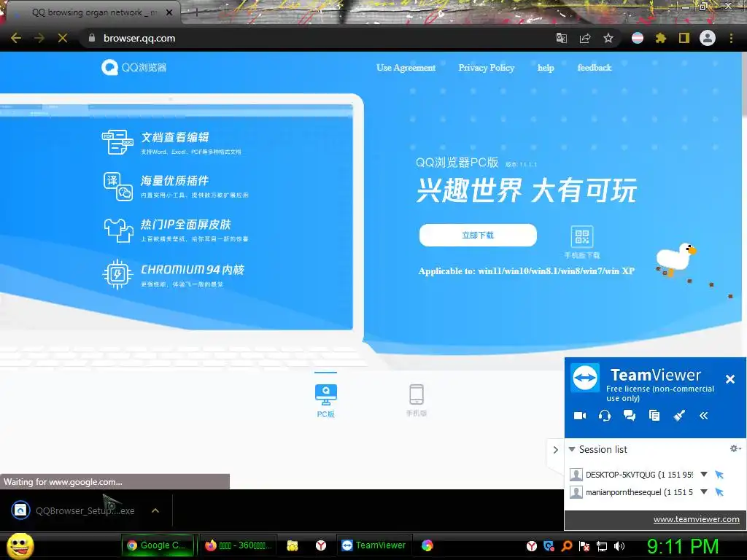
Task: Select the QQ browsing organ network tab
Action: point(94,12)
